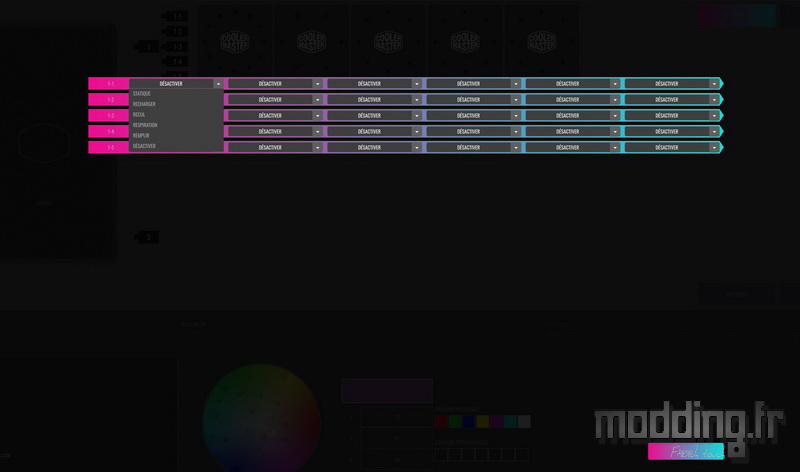The image size is (800, 472).
Task: Open the fourth-column dropdown in row 1-4
Action: pyautogui.click(x=473, y=132)
